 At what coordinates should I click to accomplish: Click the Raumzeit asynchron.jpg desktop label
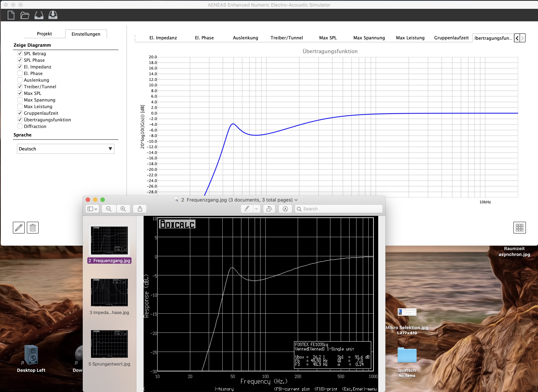coord(514,252)
